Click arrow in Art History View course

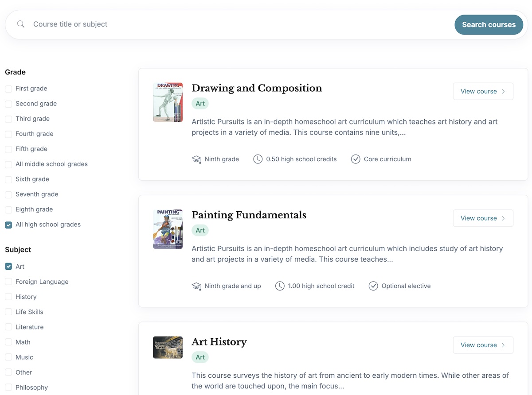503,345
